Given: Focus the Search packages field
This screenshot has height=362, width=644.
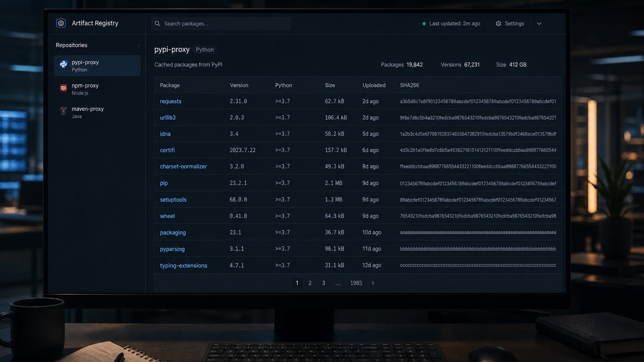Looking at the screenshot, I should tap(221, 23).
